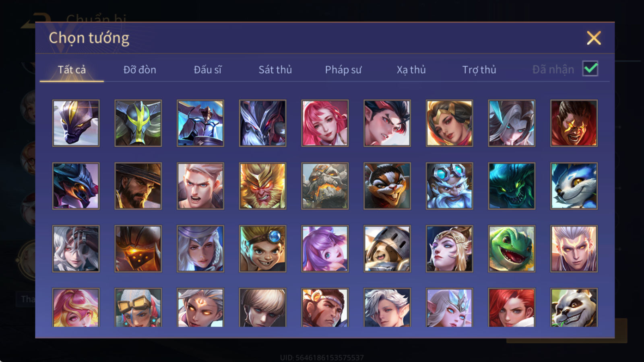644x362 pixels.
Task: Switch to the Đỡ đòn tab
Action: tap(140, 70)
